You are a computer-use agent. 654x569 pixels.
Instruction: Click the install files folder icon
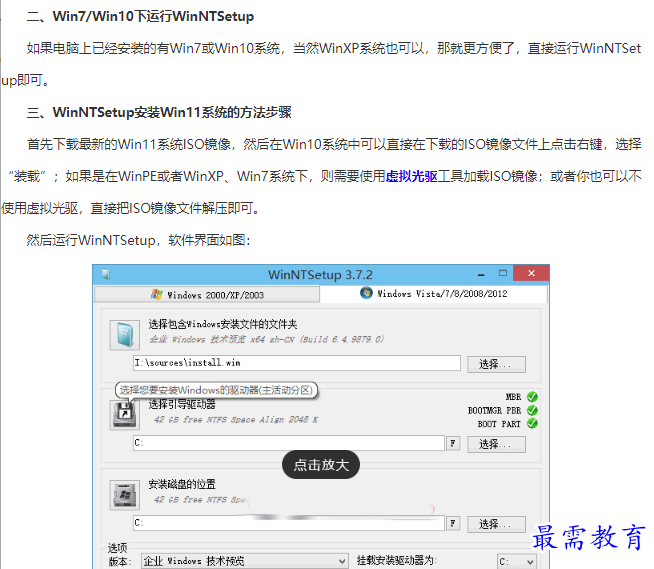125,335
